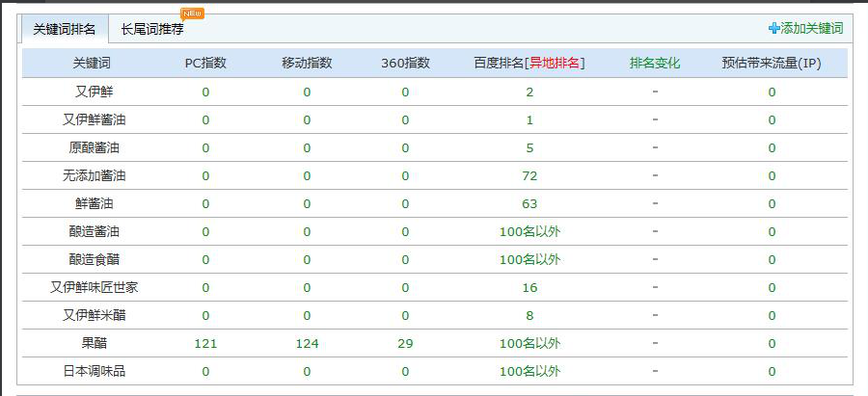Open the keyword 又伊鲜味匠世家
Screen dimensions: 868x396
92,288
